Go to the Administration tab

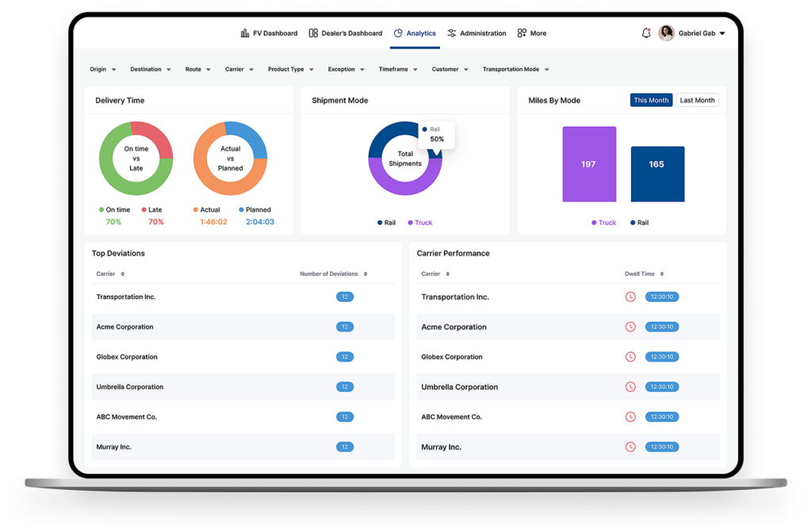(x=477, y=33)
